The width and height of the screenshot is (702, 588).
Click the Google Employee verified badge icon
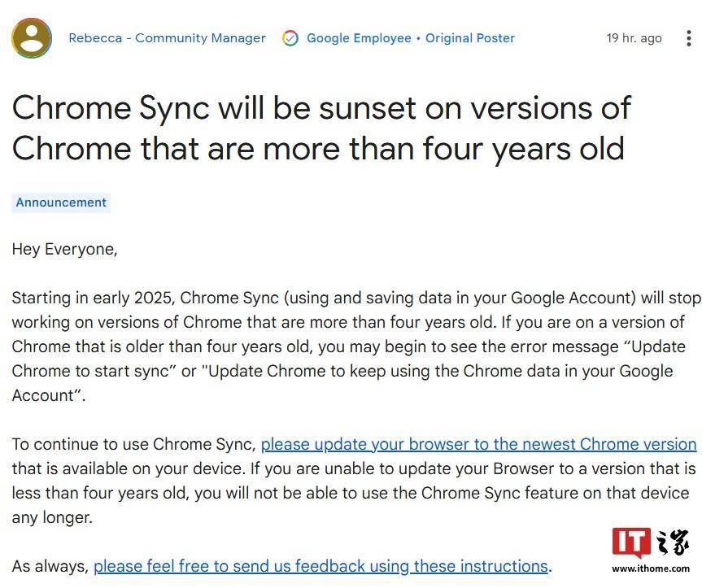(x=290, y=38)
